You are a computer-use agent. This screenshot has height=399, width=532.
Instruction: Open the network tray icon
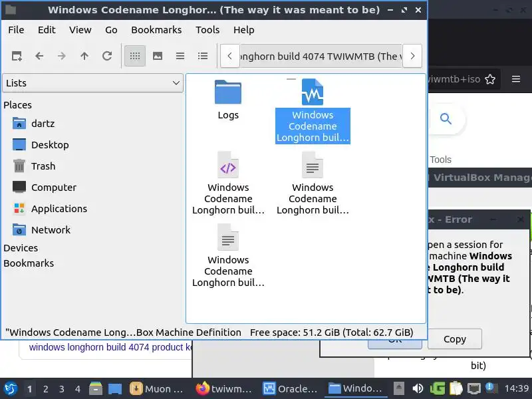474,388
